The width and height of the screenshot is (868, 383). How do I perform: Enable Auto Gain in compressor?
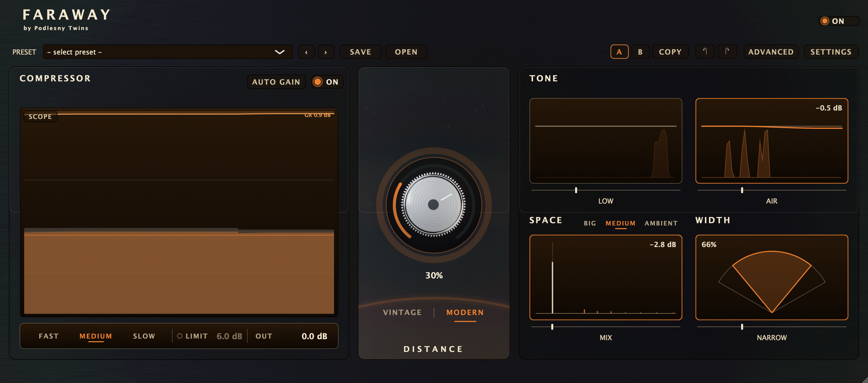point(276,82)
